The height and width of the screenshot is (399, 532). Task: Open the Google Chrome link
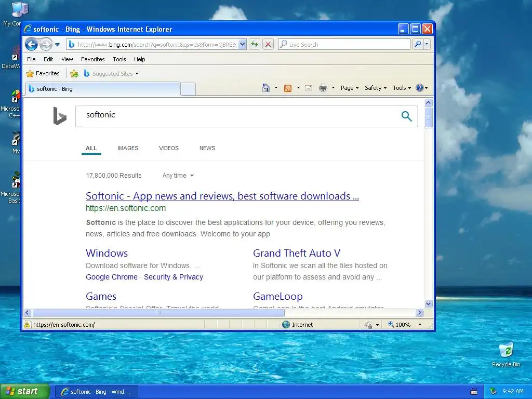(112, 277)
